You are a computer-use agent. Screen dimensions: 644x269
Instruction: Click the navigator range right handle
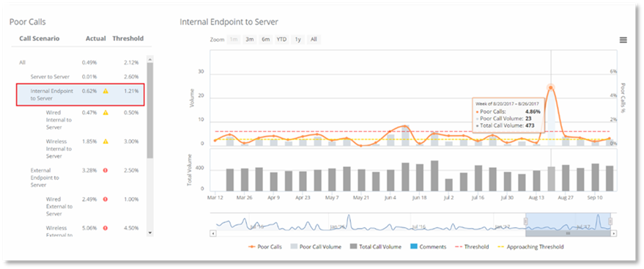610,222
